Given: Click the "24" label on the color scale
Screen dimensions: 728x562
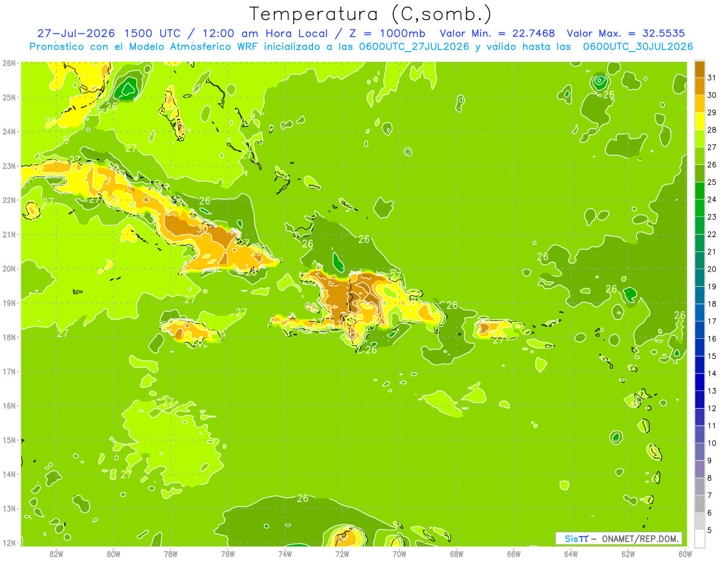Looking at the screenshot, I should pyautogui.click(x=712, y=199).
